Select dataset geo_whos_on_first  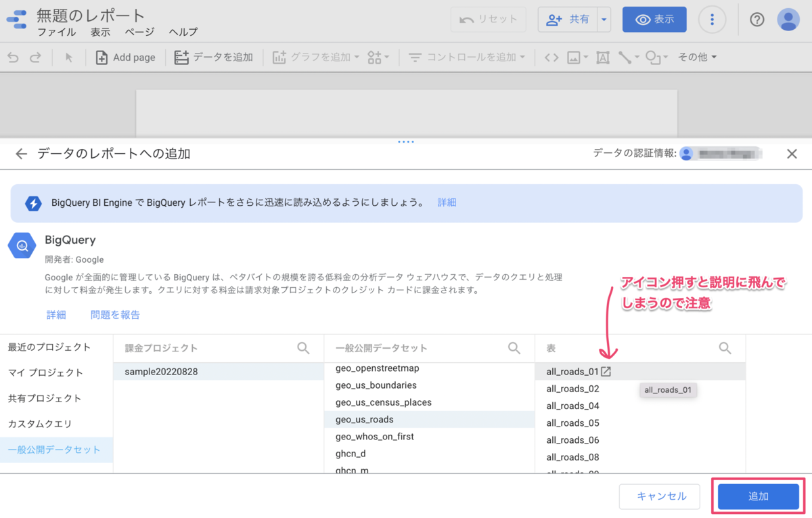[430, 437]
